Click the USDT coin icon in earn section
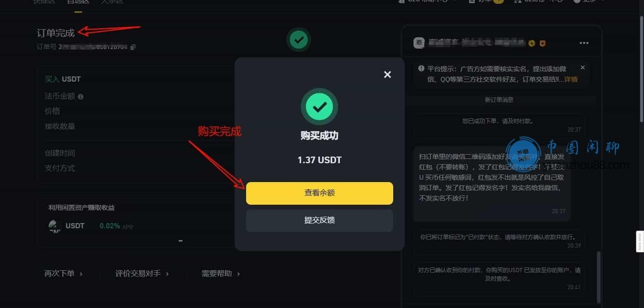This screenshot has height=308, width=644. [x=55, y=226]
